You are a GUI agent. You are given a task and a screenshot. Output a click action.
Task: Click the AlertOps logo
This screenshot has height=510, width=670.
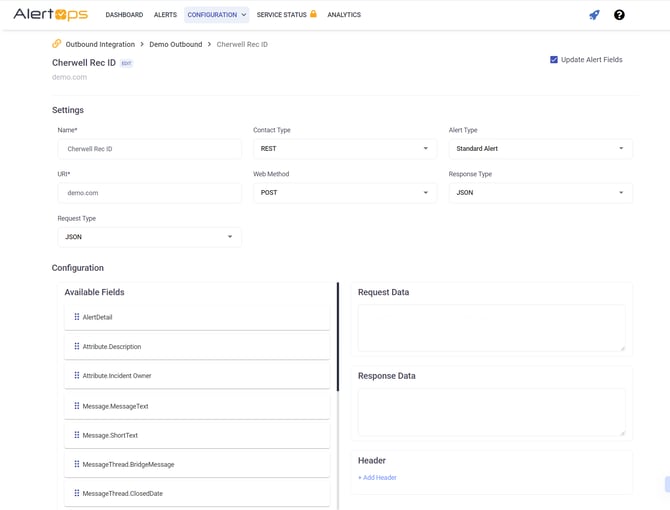click(x=50, y=14)
